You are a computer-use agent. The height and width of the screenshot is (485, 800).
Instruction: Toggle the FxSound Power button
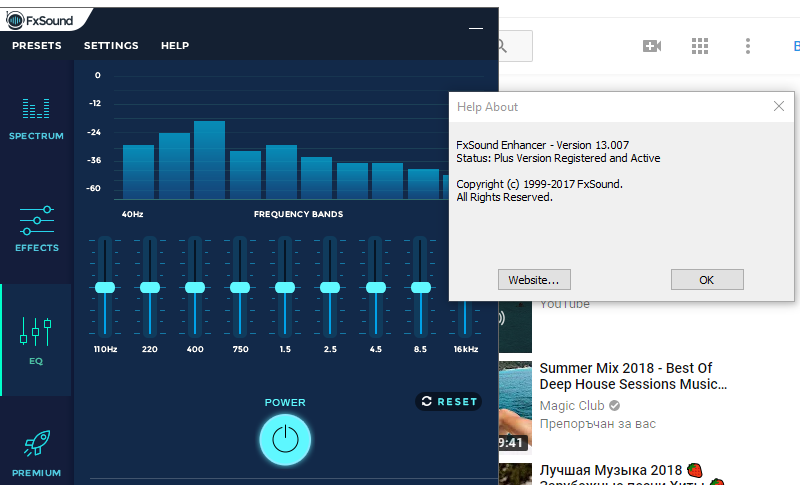[x=285, y=440]
